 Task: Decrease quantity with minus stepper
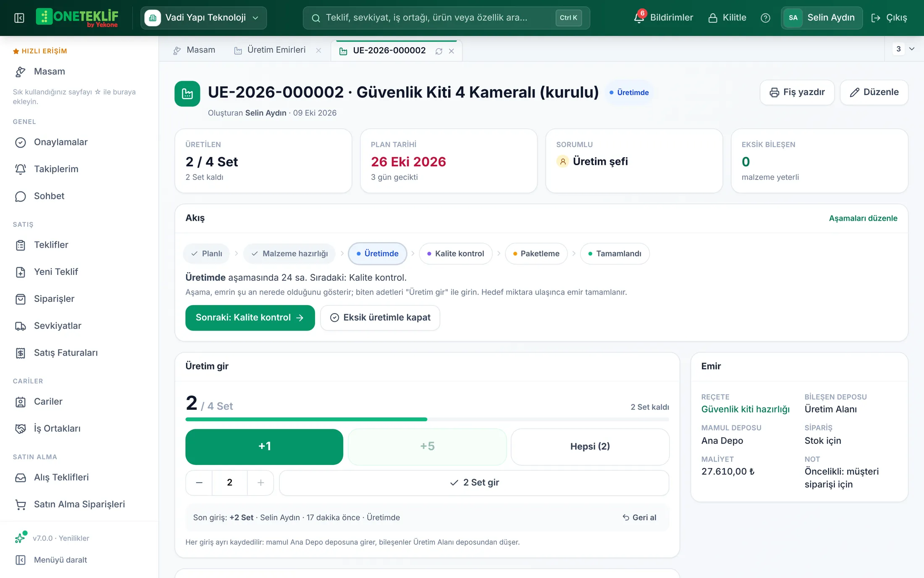199,483
